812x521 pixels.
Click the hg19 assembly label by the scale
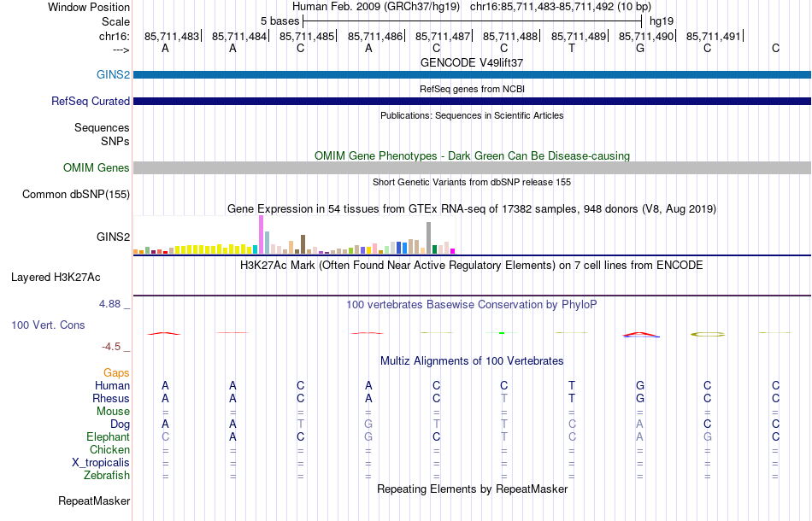tap(662, 21)
